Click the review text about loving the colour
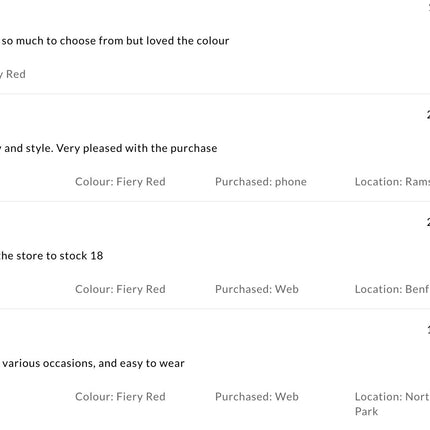This screenshot has height=430, width=430. (115, 41)
